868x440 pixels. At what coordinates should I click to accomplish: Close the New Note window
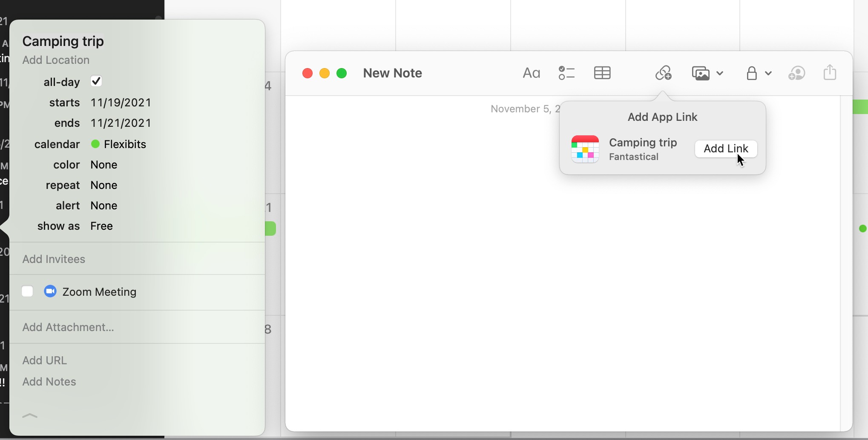tap(308, 73)
